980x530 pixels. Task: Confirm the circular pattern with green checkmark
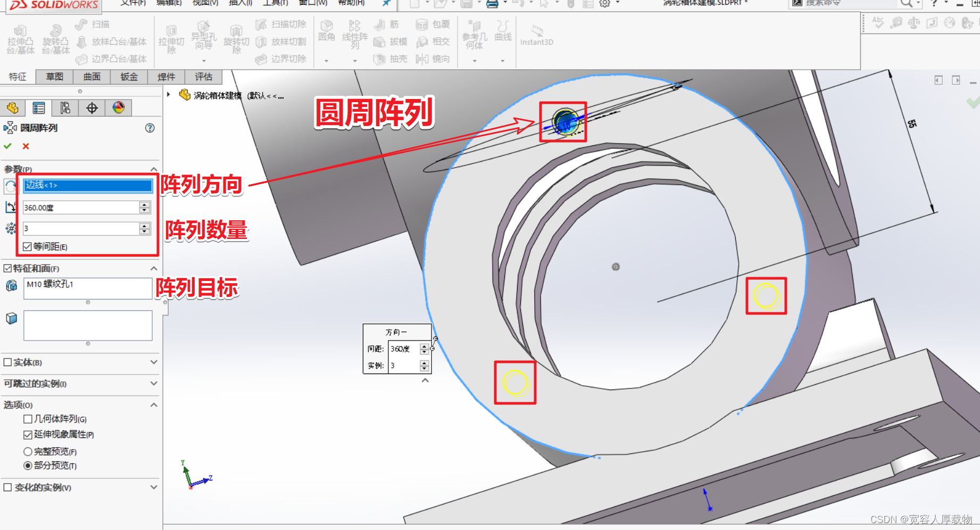point(7,146)
